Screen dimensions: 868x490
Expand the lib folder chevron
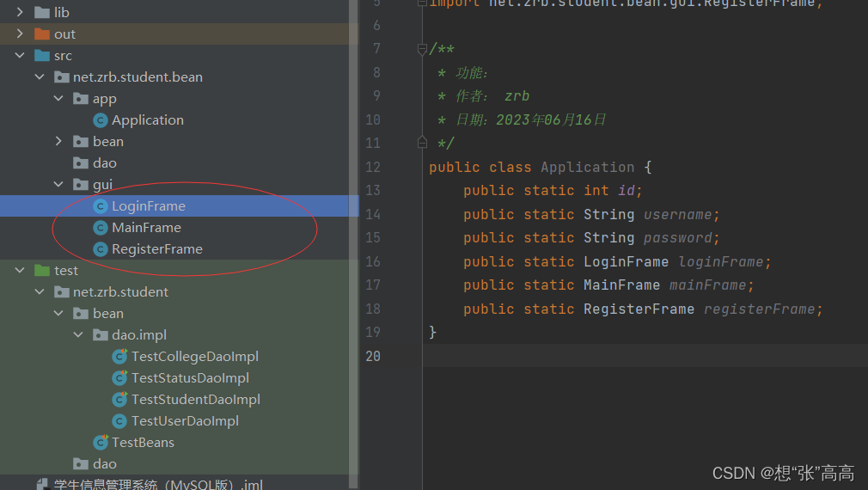[x=20, y=12]
